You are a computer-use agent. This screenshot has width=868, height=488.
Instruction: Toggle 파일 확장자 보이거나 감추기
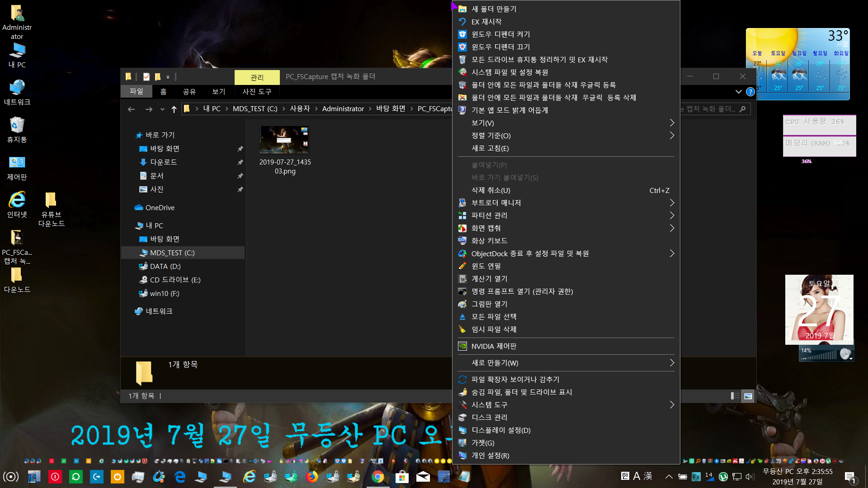566,380
